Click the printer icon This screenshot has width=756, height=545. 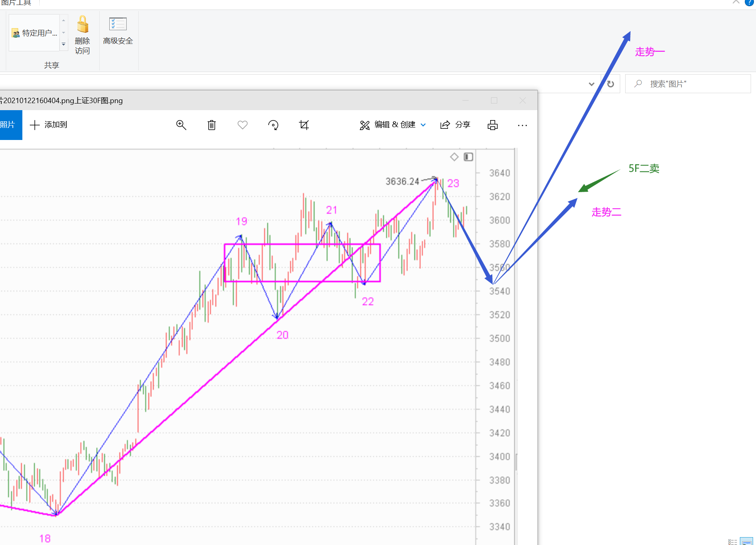(x=493, y=125)
